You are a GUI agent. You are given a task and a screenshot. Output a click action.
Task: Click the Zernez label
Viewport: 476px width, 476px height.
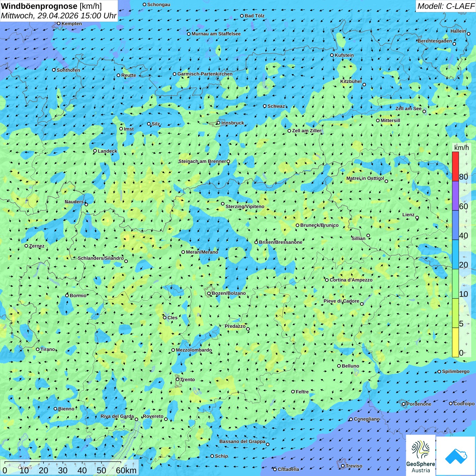click(x=37, y=246)
